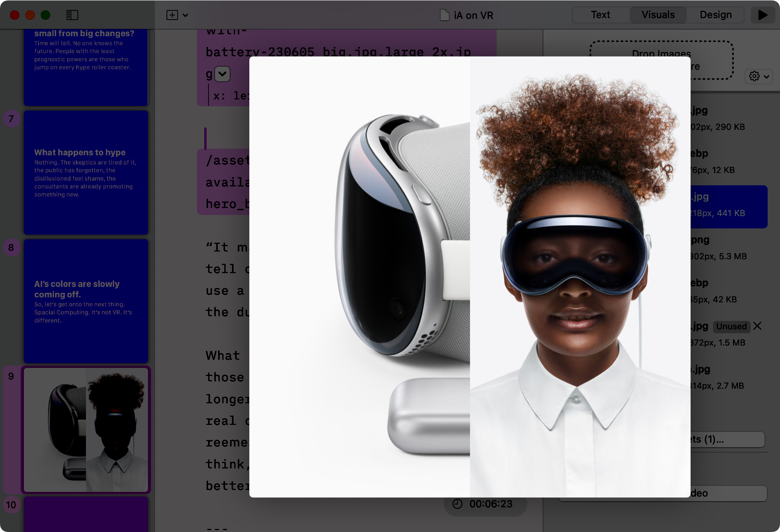The image size is (780, 532).
Task: Expand the dropdown chevron next to the gear icon
Action: click(766, 76)
